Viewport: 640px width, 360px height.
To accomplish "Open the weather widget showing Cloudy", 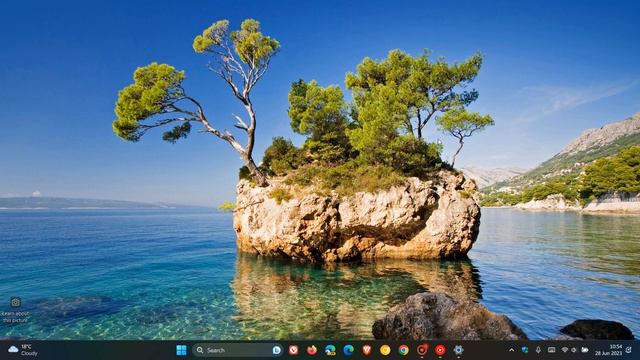I will (x=23, y=350).
